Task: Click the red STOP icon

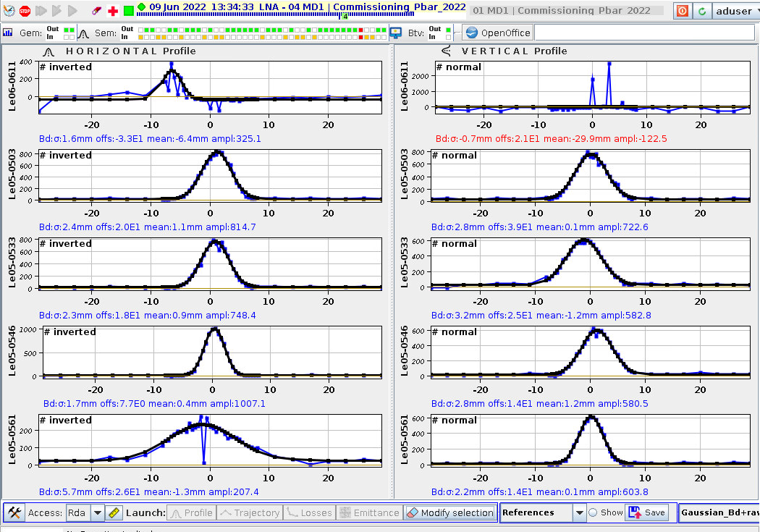Action: (x=25, y=11)
